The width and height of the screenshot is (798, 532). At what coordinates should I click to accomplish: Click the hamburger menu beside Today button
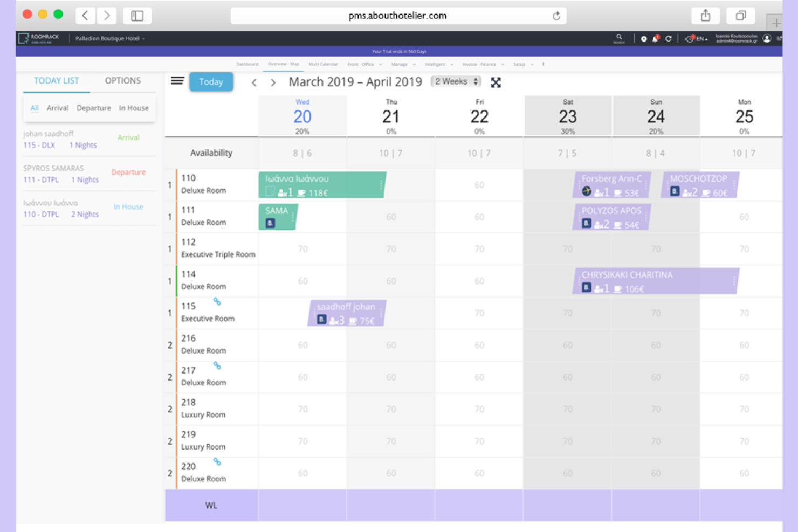tap(177, 81)
